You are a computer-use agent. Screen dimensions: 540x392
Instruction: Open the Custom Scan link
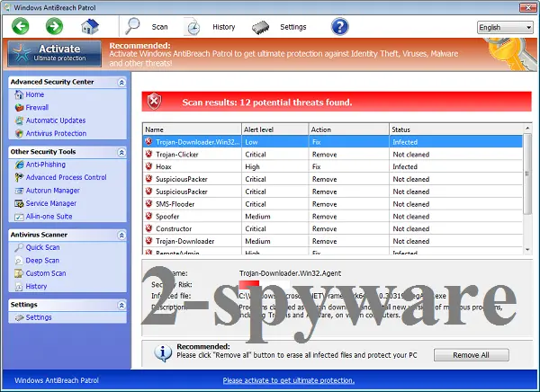pos(46,273)
